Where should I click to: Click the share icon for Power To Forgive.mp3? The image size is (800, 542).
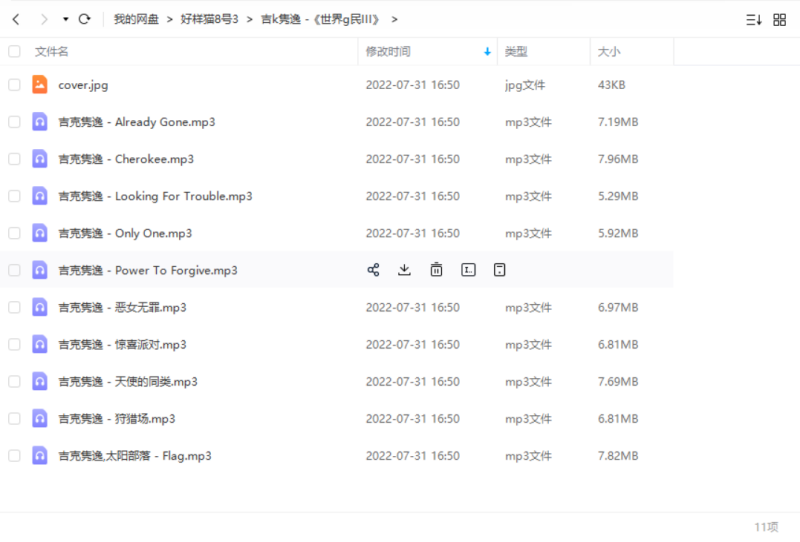coord(373,270)
